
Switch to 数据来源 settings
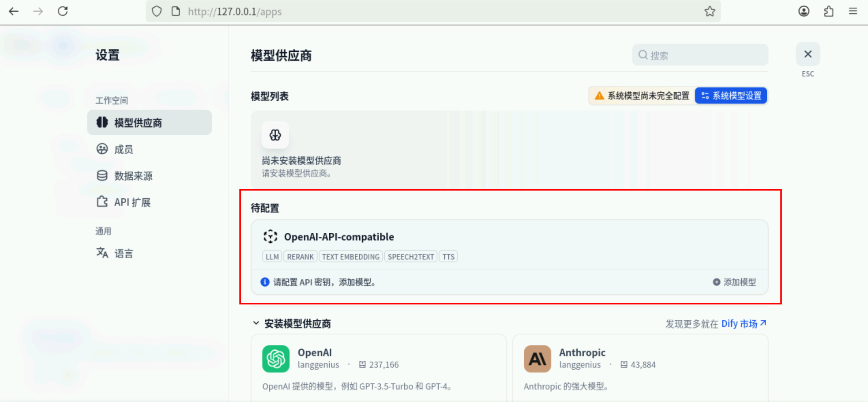point(133,176)
